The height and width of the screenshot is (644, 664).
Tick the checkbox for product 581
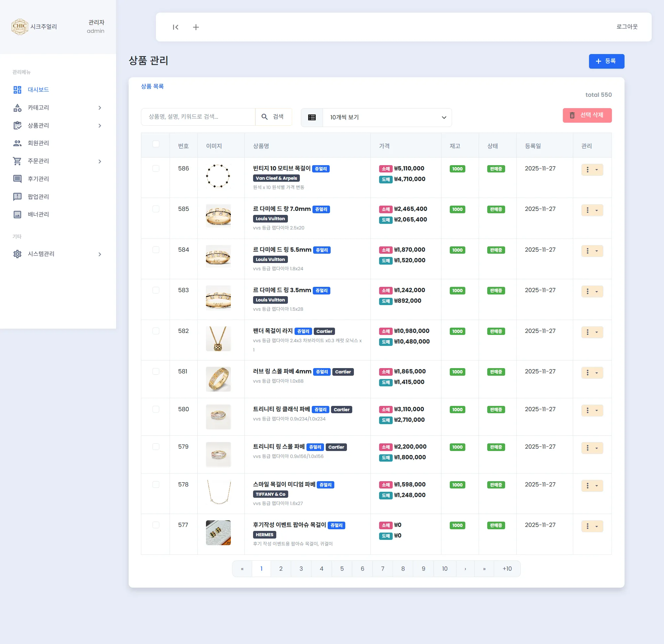tap(156, 372)
